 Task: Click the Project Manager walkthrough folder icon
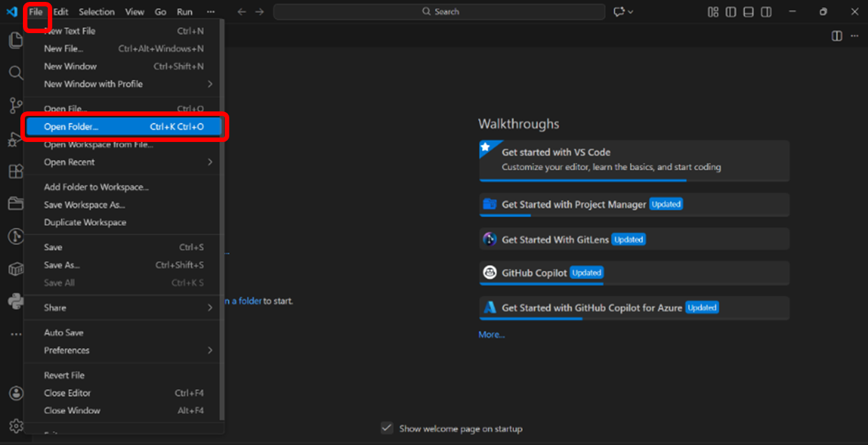(489, 204)
